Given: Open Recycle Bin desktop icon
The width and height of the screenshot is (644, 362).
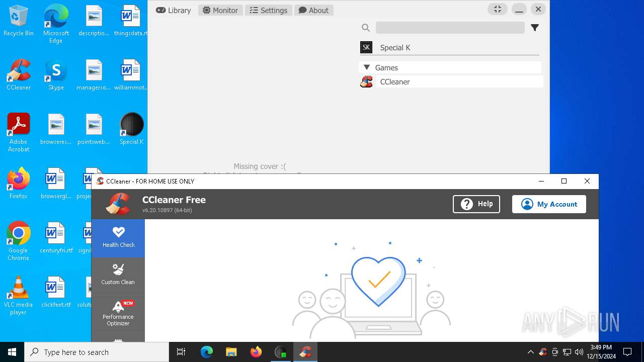Looking at the screenshot, I should tap(19, 21).
